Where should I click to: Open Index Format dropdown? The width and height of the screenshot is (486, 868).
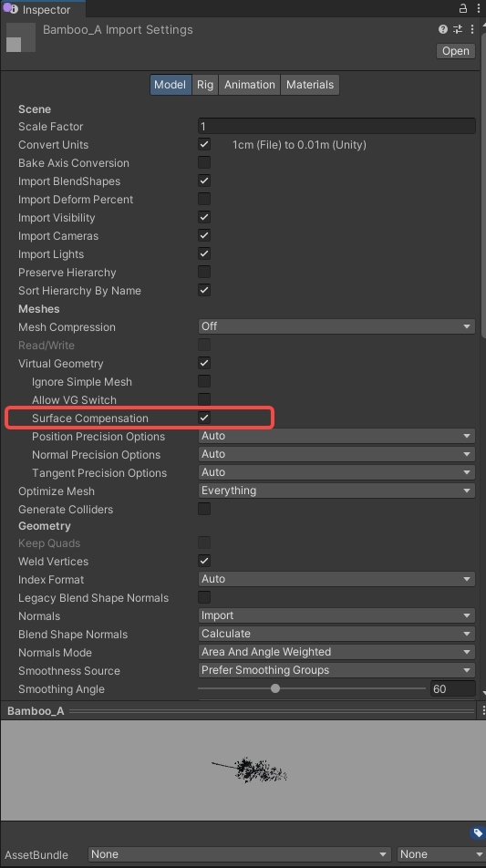click(x=336, y=579)
